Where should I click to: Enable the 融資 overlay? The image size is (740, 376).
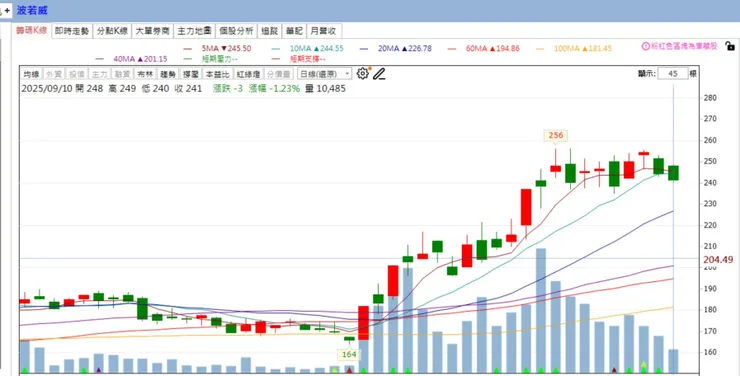(x=122, y=74)
